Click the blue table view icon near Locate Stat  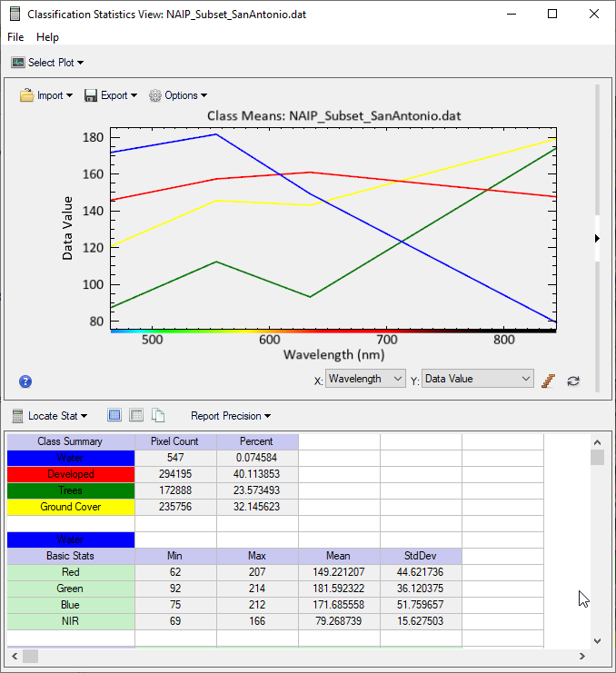114,416
